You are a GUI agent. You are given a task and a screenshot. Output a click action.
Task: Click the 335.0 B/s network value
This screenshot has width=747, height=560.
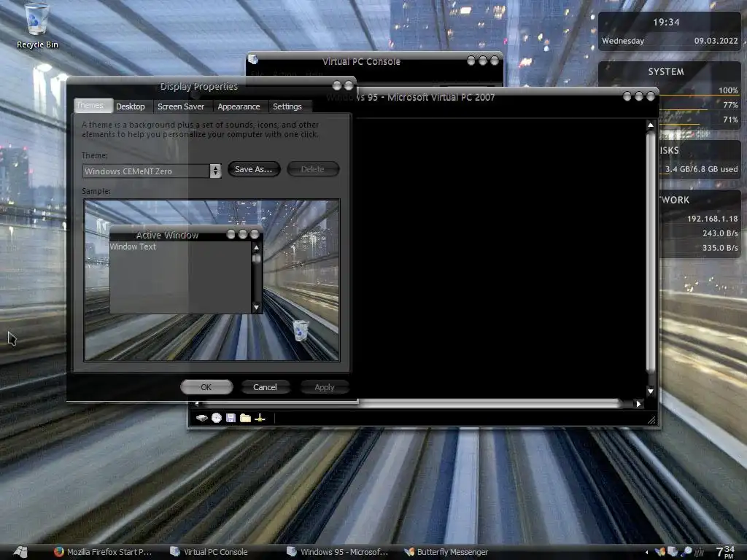(x=720, y=248)
